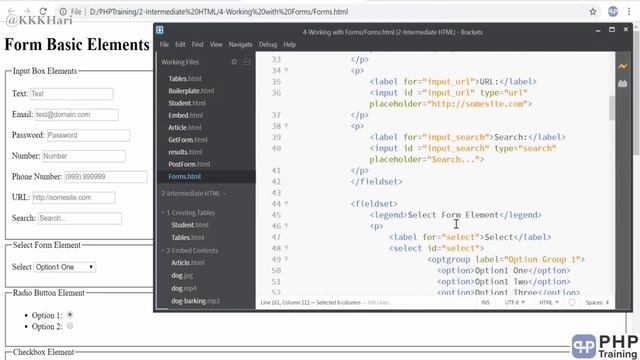Collapse fieldset fold at line 44
This screenshot has height=360, width=640.
(286, 203)
